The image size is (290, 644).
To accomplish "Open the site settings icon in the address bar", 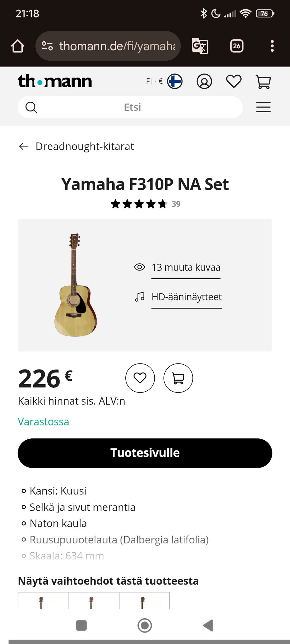I will (47, 46).
